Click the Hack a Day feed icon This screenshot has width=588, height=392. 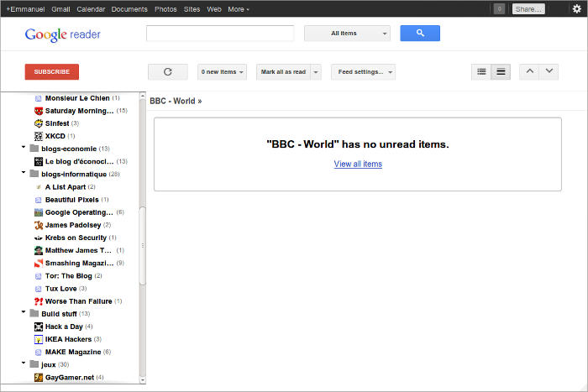[x=39, y=327]
